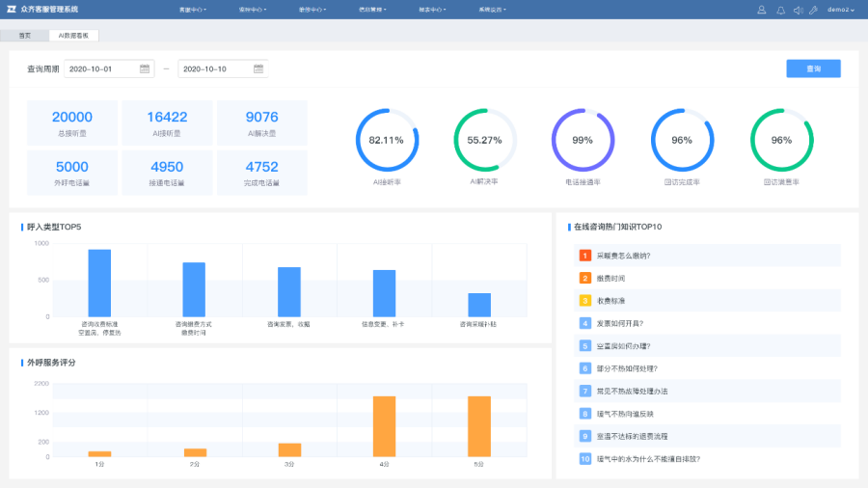Image resolution: width=868 pixels, height=488 pixels.
Task: Click the 16422 AI接听量 card
Action: point(167,122)
